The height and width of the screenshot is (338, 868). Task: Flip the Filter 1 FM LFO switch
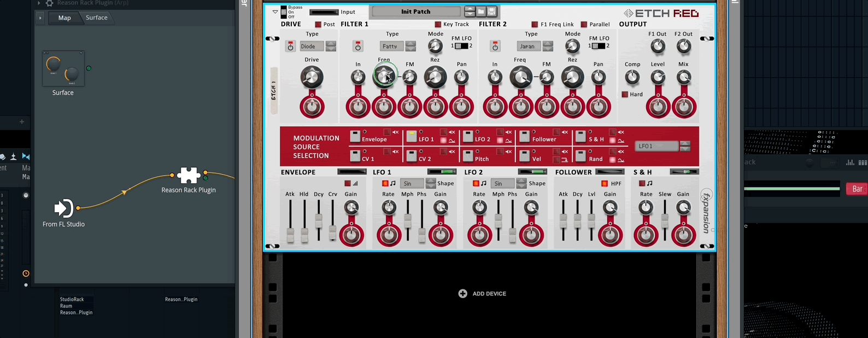click(x=461, y=46)
